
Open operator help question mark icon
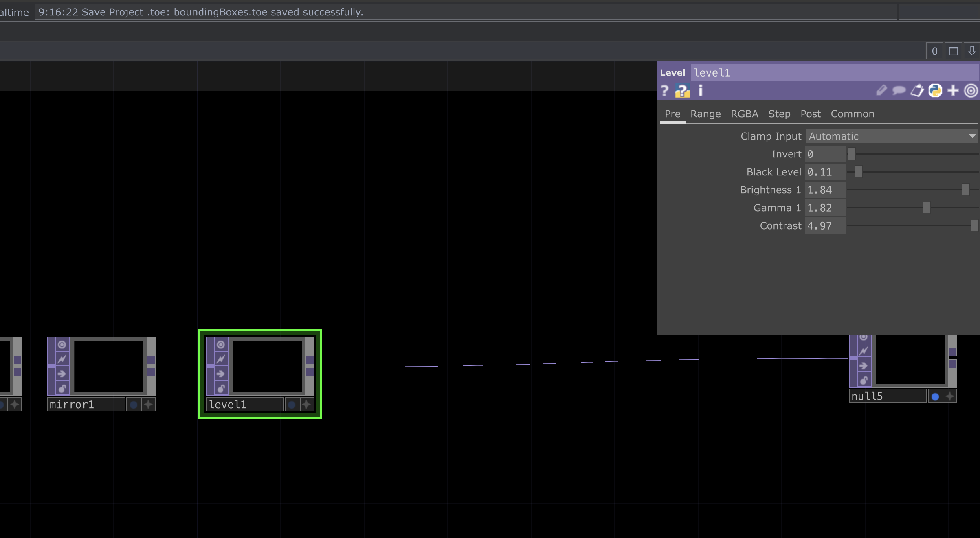point(664,90)
